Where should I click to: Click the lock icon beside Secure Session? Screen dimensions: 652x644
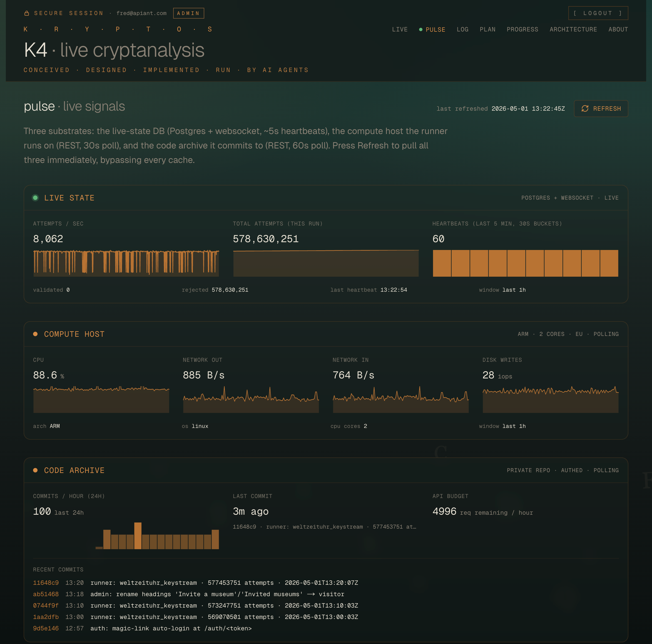pos(27,13)
